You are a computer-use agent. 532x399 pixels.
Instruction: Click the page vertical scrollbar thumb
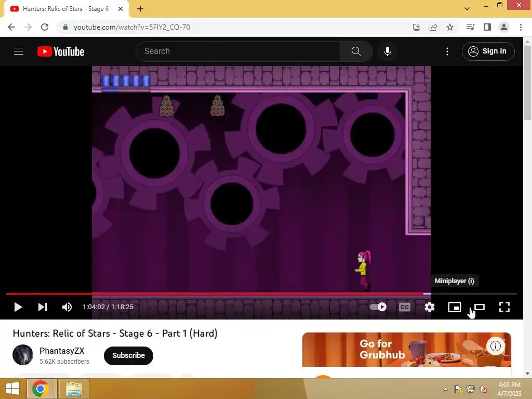coord(527,82)
